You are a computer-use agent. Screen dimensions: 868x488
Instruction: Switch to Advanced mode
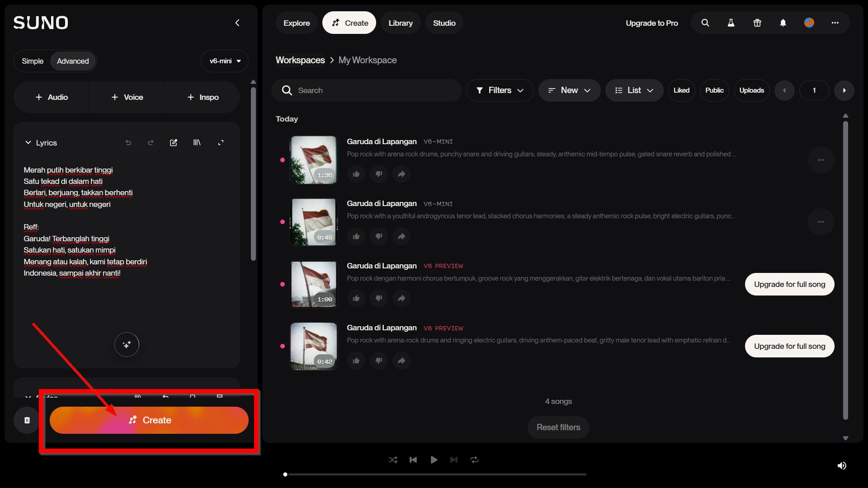pyautogui.click(x=73, y=61)
